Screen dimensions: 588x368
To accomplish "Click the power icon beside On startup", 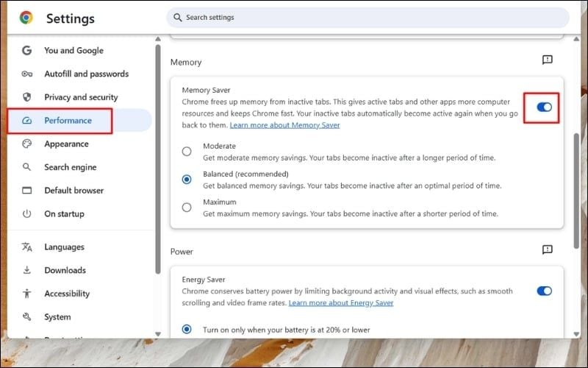I will (x=26, y=213).
